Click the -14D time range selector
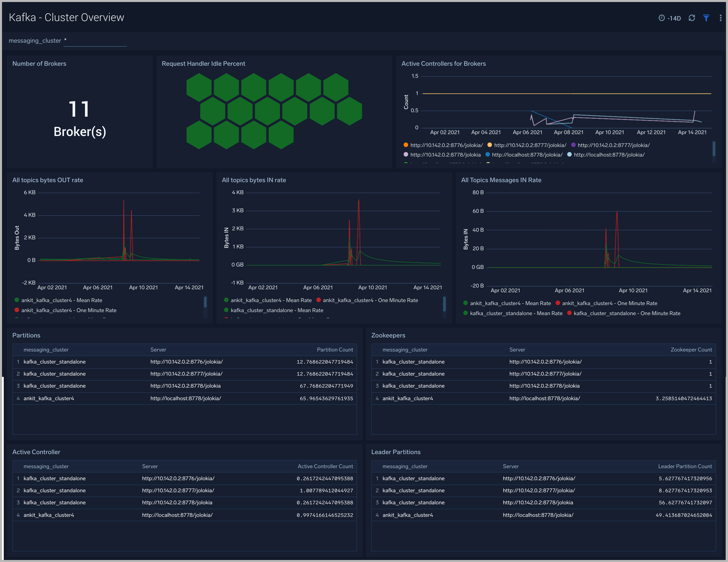The image size is (728, 562). tap(674, 18)
